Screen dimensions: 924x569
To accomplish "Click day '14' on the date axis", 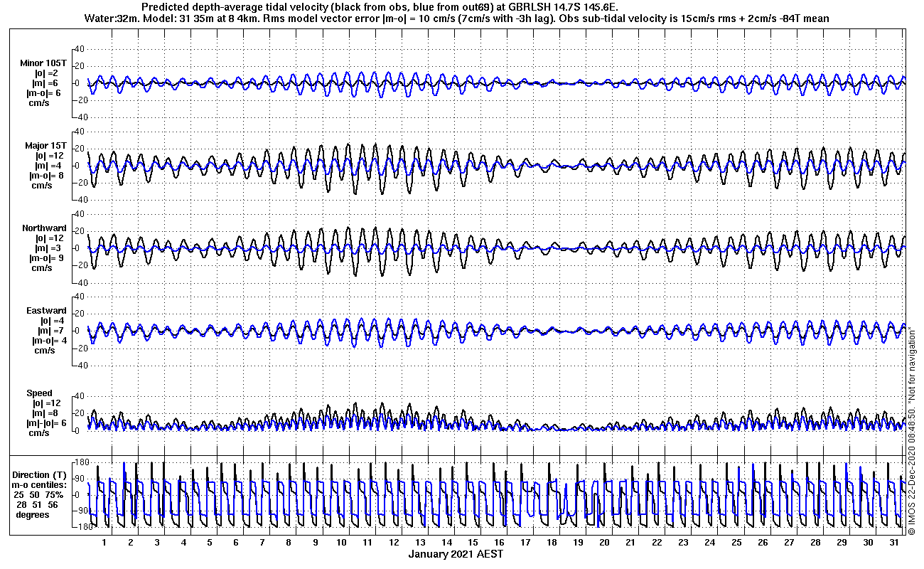I will tap(446, 543).
